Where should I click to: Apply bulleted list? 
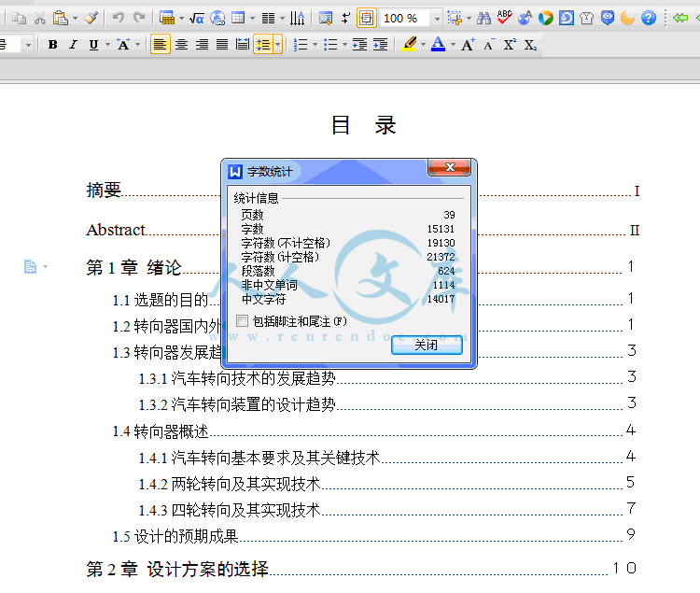tap(330, 45)
